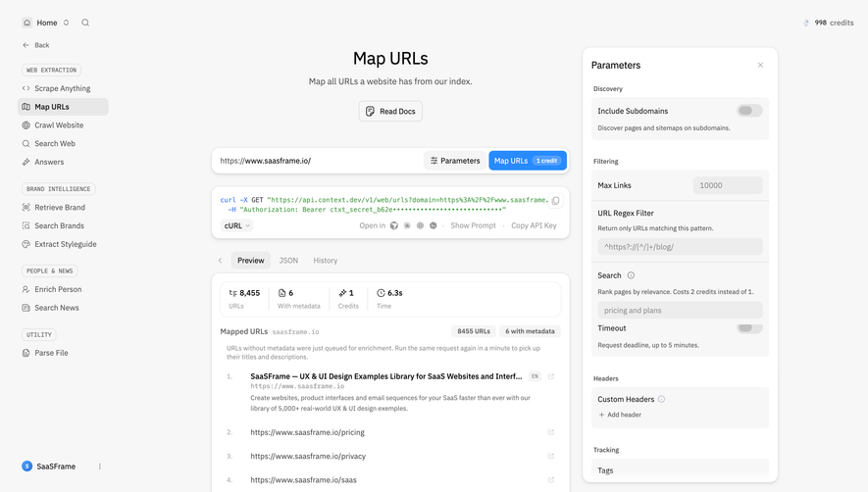Click the SaaSFrame UX & UI Design Examples title
868x492 pixels.
pyautogui.click(x=385, y=376)
